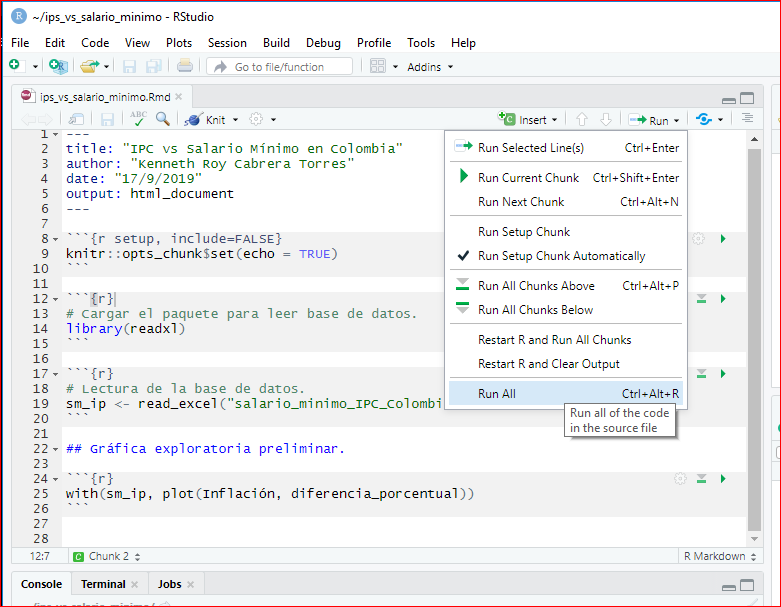Close the ips_vs_salario_minimo.Rmd tab
Viewport: 781px width, 607px height.
[x=178, y=97]
